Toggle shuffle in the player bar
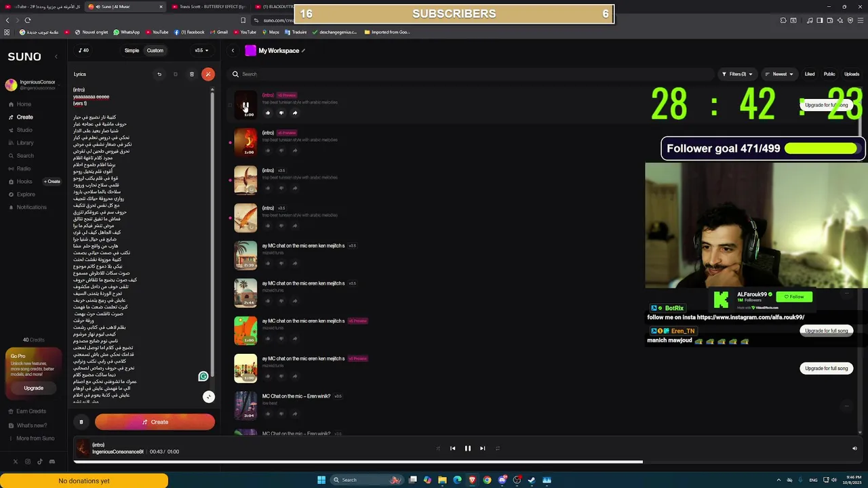 click(x=438, y=448)
